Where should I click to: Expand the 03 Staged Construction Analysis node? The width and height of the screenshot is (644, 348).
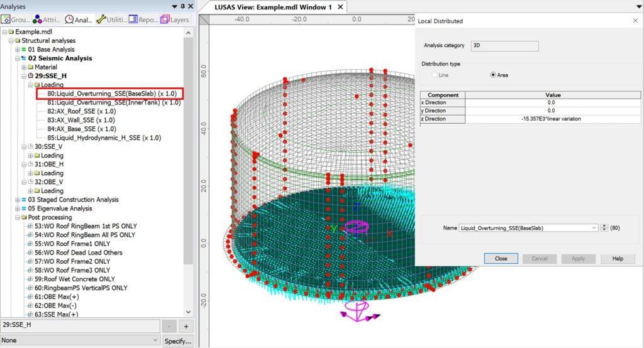pos(17,200)
